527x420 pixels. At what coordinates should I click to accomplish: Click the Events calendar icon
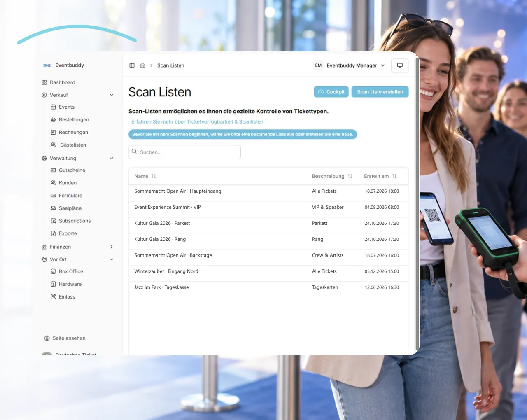53,107
